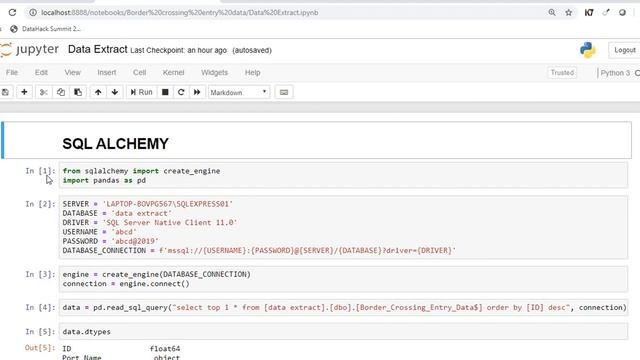Select cell via In [4] prompt

click(x=40, y=307)
